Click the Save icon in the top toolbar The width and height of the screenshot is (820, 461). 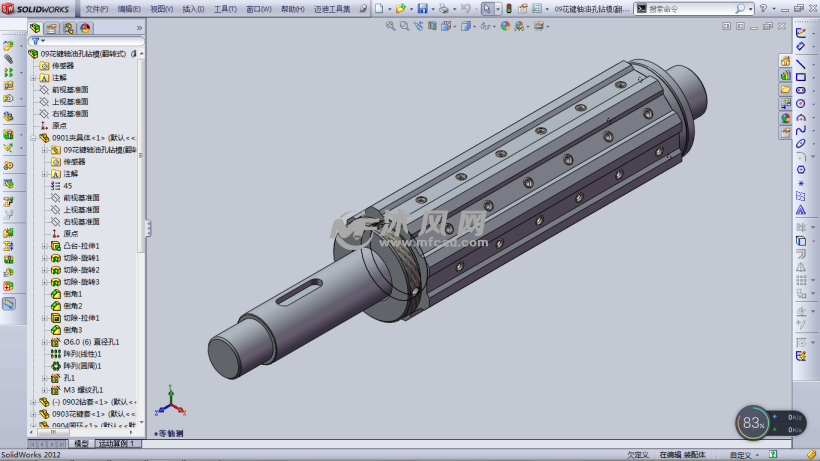[x=422, y=8]
